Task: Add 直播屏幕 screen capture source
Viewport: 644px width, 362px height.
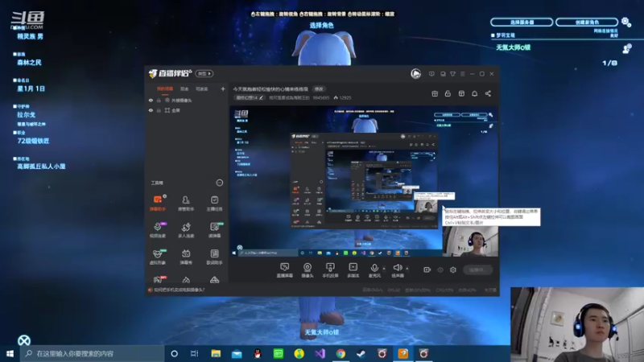Action: (x=285, y=270)
